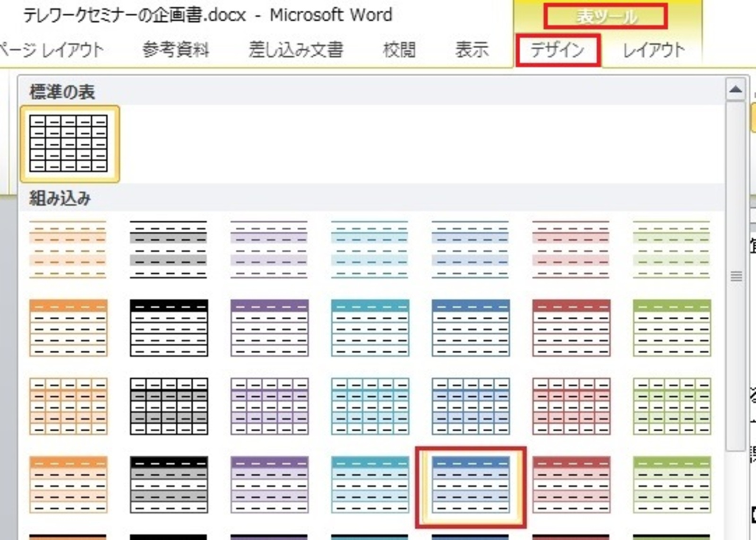756x540 pixels.
Task: Select purple medium shading style in fourth row
Action: [x=269, y=485]
